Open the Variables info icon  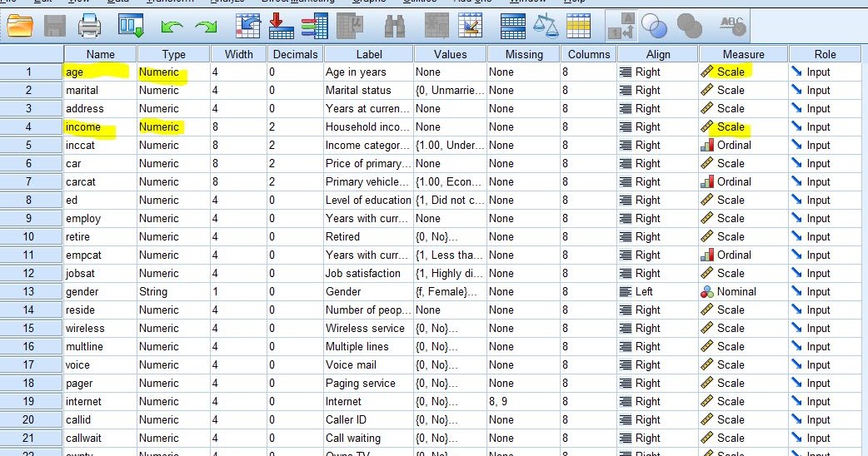point(315,26)
